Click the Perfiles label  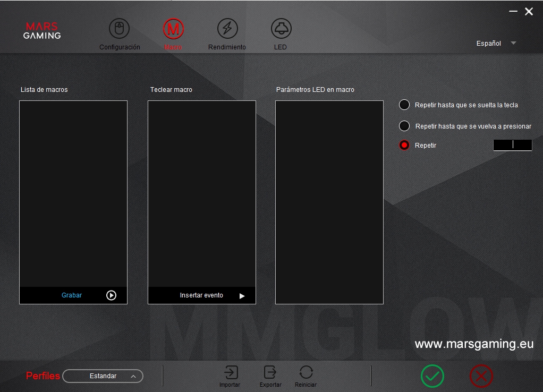(43, 376)
